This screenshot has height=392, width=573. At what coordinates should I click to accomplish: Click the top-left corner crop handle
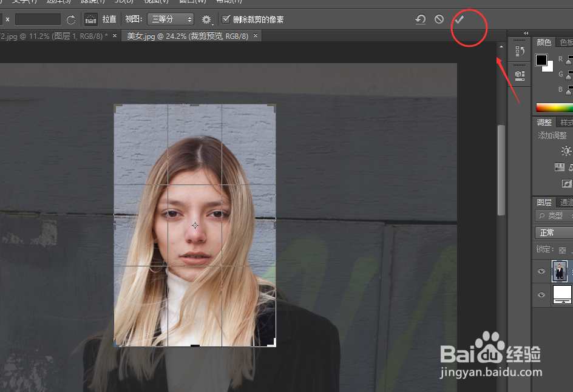coord(118,108)
